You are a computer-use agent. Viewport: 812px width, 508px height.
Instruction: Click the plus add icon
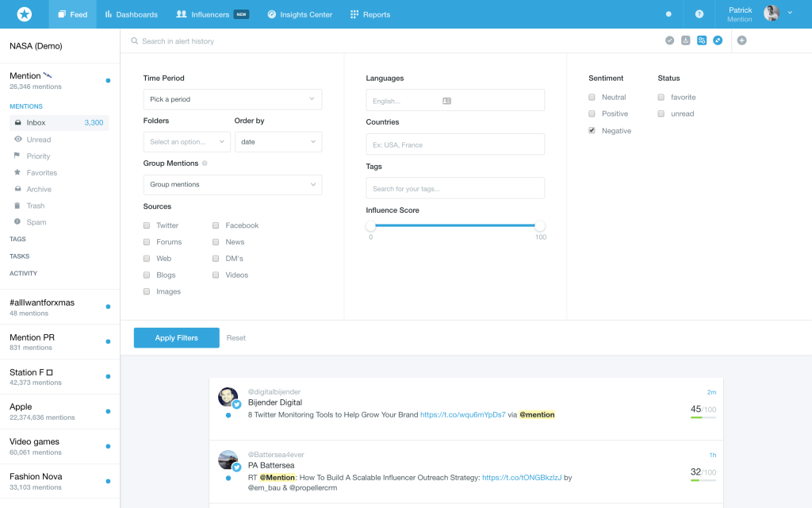click(742, 40)
